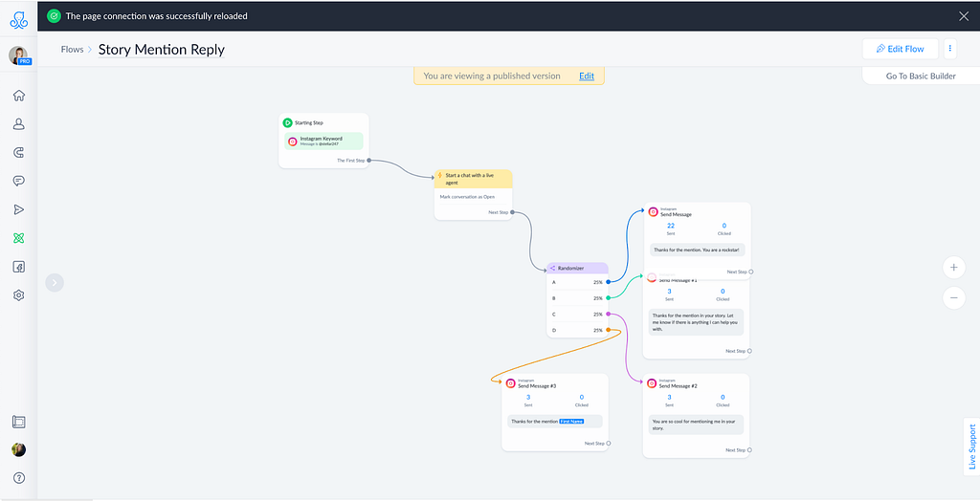980x501 pixels.
Task: Open the Settings gear icon in sidebar
Action: pos(19,295)
